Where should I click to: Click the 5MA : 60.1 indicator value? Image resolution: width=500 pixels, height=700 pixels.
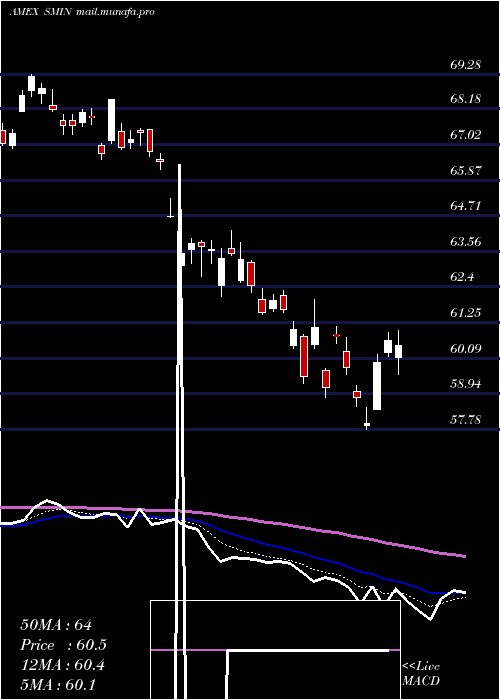[x=58, y=684]
